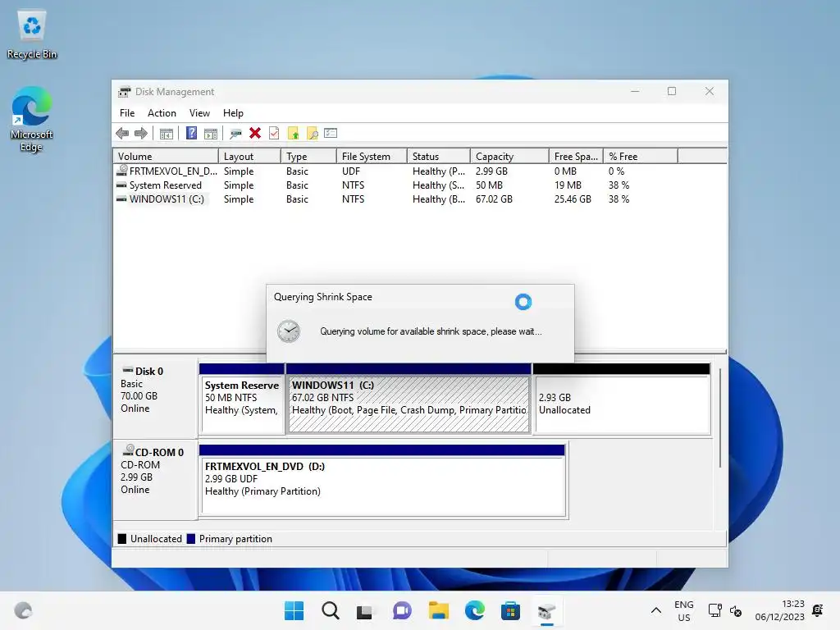
Task: Open the View menu
Action: pyautogui.click(x=199, y=113)
